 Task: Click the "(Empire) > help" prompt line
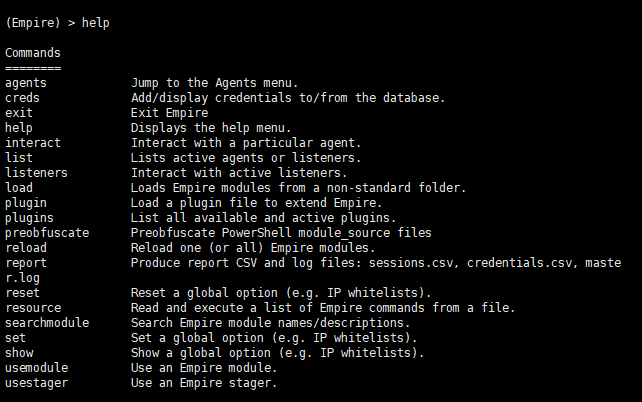57,22
